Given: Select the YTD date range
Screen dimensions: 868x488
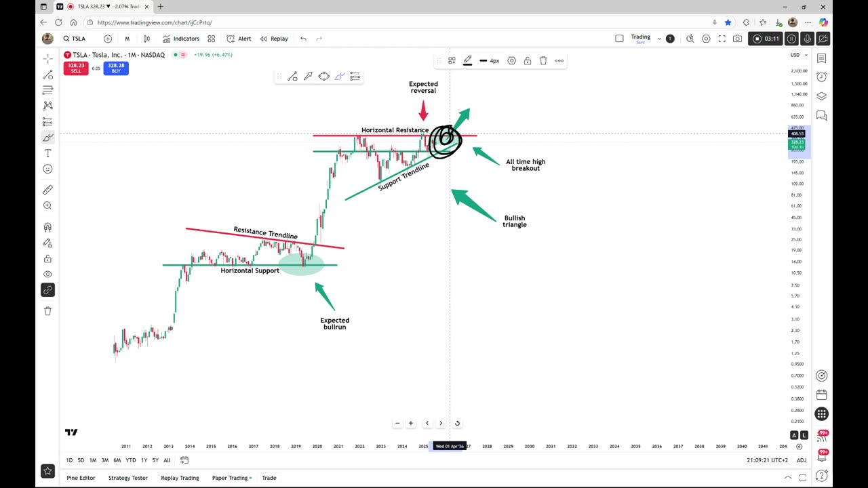Looking at the screenshot, I should tap(130, 460).
